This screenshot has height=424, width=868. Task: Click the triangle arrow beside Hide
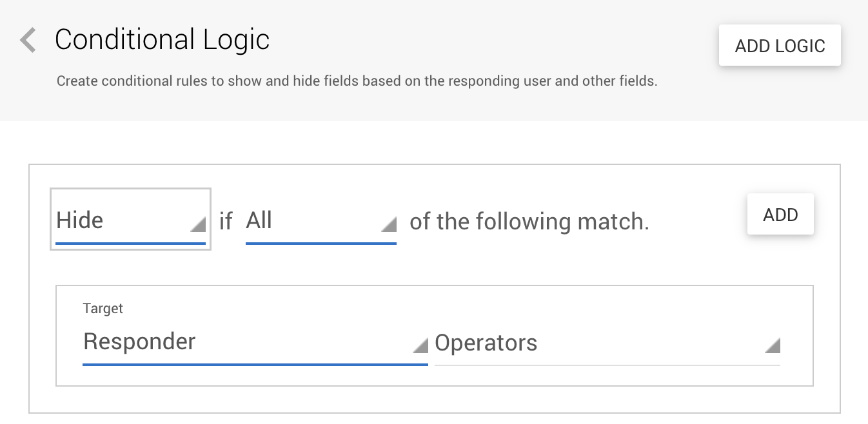pos(198,224)
